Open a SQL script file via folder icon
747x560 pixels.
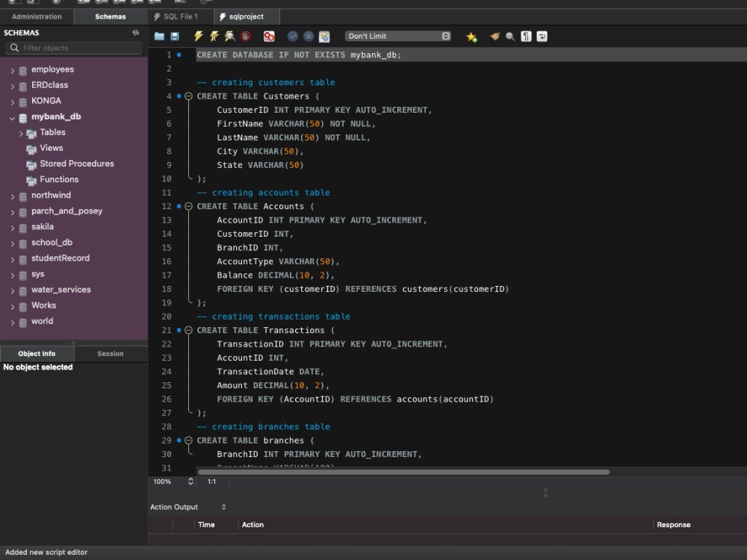point(159,36)
